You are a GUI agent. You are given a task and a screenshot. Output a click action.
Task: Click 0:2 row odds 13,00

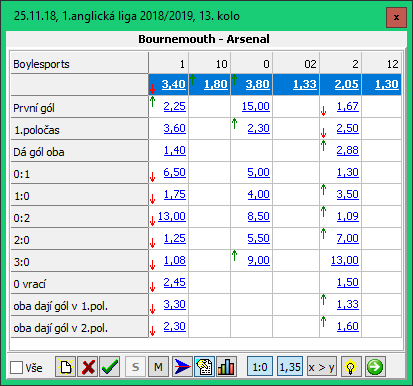172,216
